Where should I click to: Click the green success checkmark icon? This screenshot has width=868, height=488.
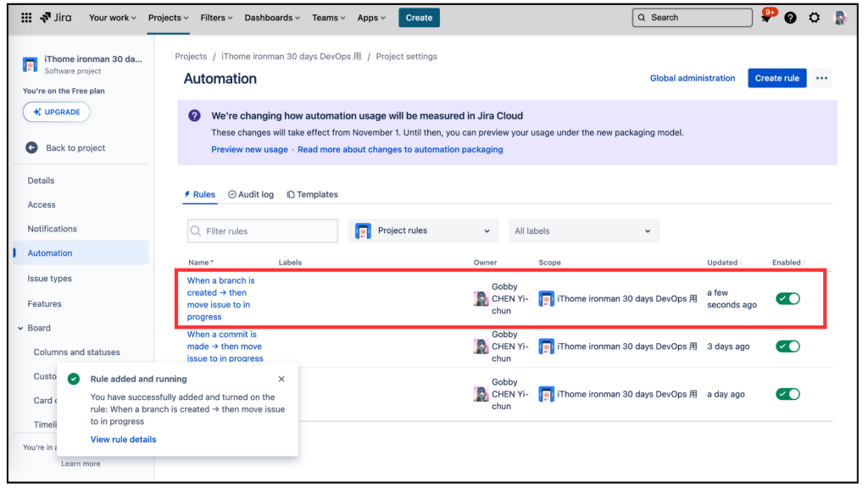point(74,379)
